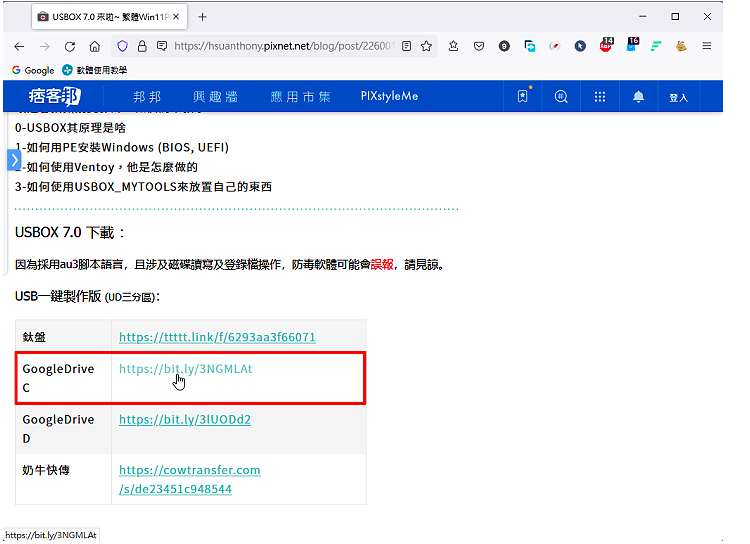Click the 奶牛快傳 table cell
Screen dimensions: 750x544
coord(63,479)
